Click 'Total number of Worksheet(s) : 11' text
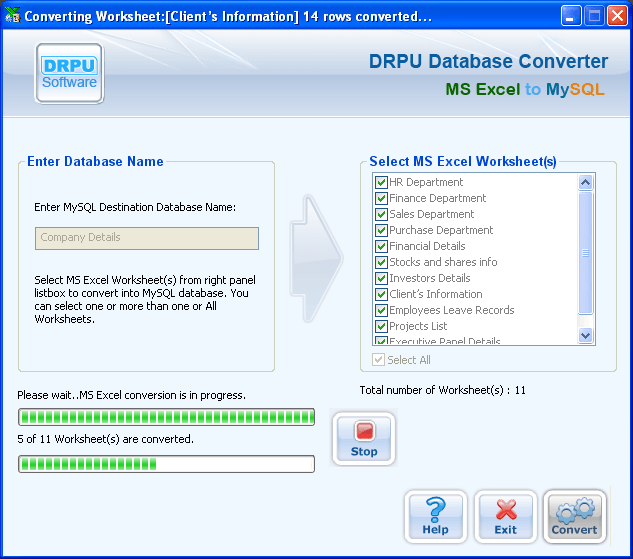The width and height of the screenshot is (633, 559). tap(442, 390)
